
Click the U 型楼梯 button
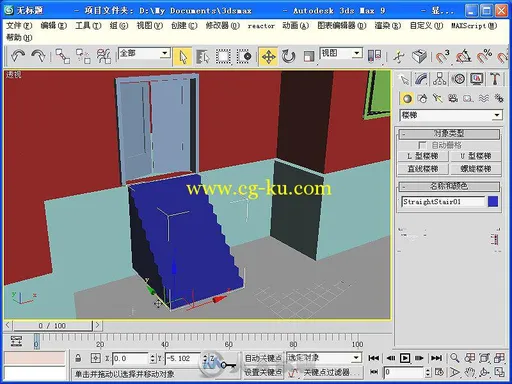pos(476,156)
